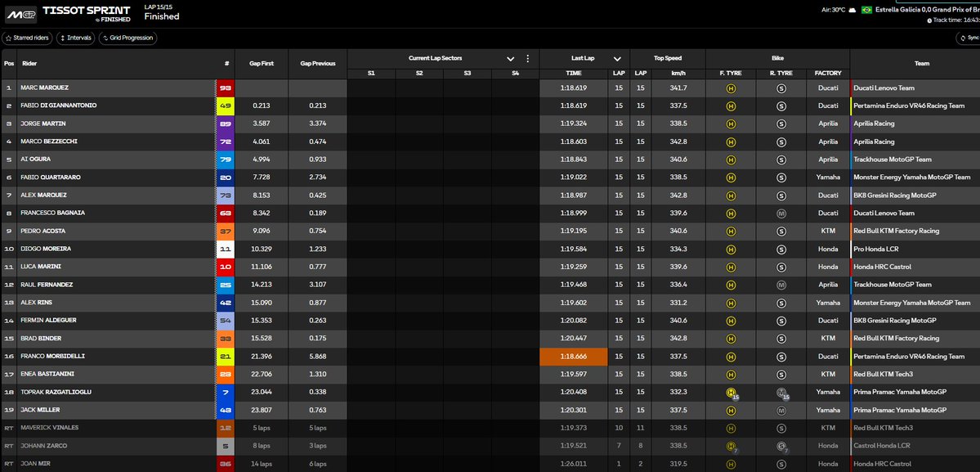The width and height of the screenshot is (980, 472).
Task: Click JOHANN ZARCO retired rider name
Action: coord(44,446)
